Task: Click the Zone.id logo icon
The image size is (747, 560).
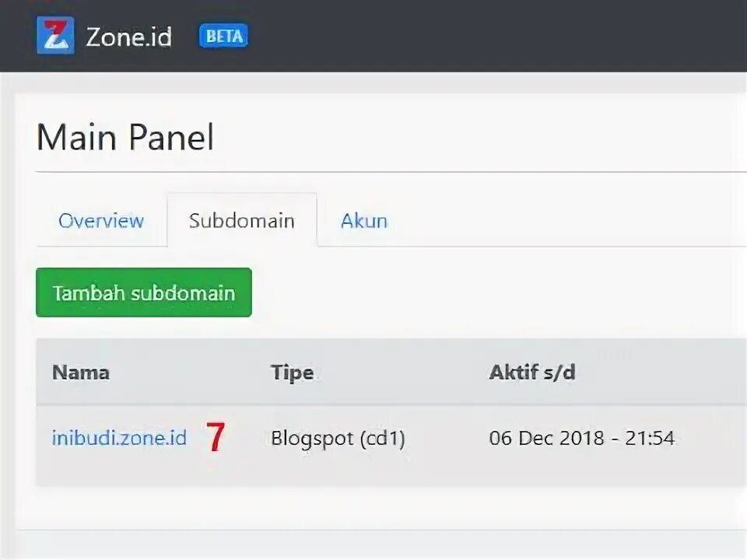Action: tap(55, 36)
